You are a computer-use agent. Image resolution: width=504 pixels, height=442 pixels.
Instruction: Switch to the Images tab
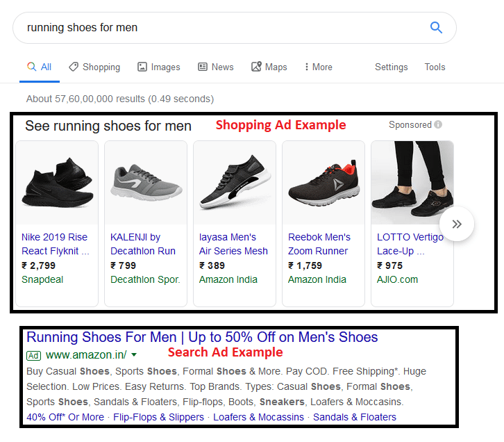pos(159,67)
